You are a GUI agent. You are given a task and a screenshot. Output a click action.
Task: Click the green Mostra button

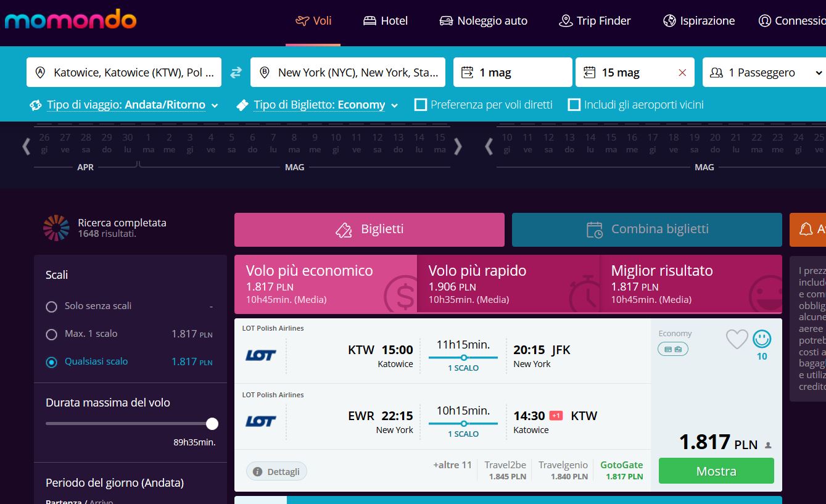point(716,471)
